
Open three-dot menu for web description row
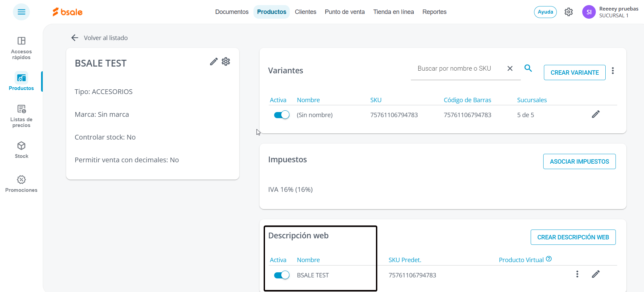(577, 274)
